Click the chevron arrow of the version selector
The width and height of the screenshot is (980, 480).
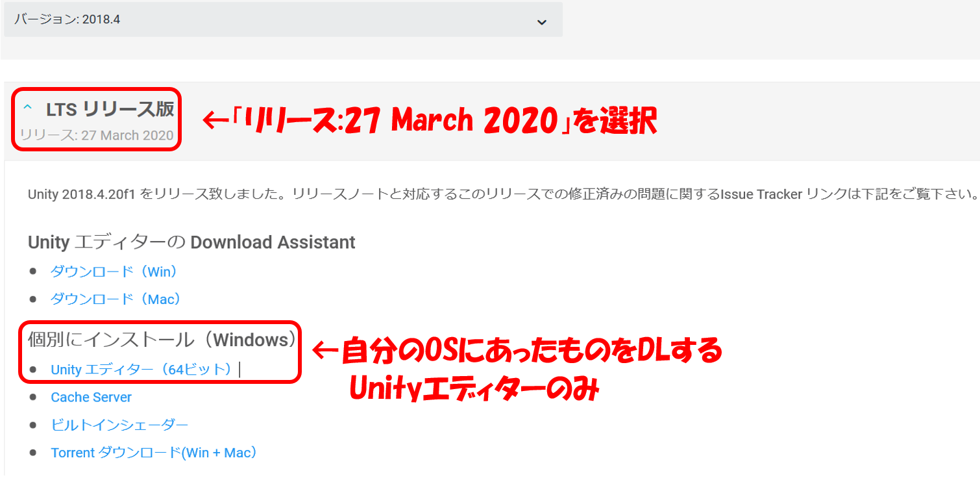pyautogui.click(x=542, y=22)
